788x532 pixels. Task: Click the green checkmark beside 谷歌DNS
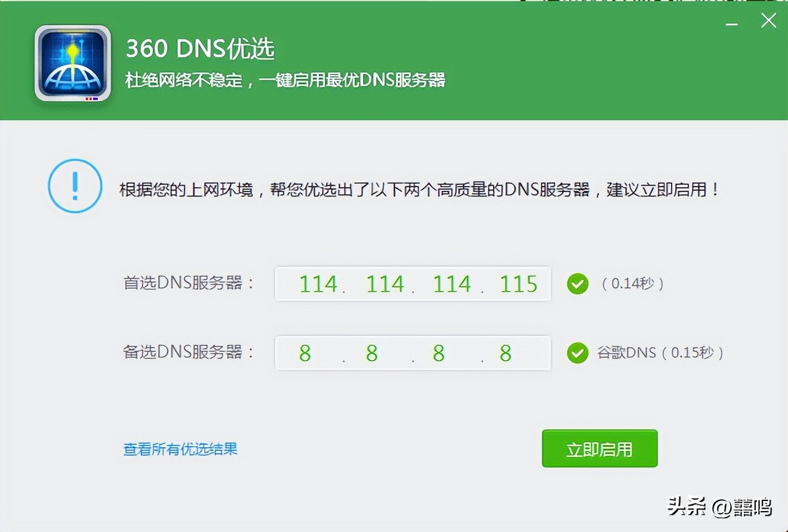click(x=577, y=354)
